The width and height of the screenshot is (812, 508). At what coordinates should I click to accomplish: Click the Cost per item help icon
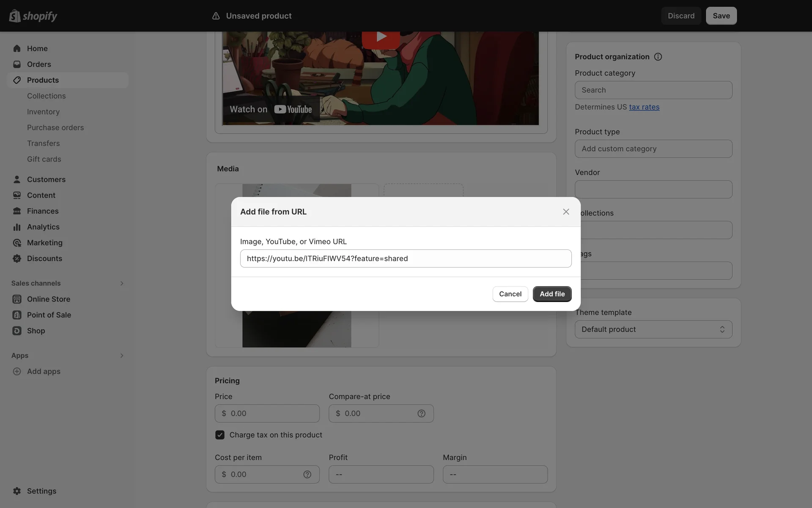point(307,475)
